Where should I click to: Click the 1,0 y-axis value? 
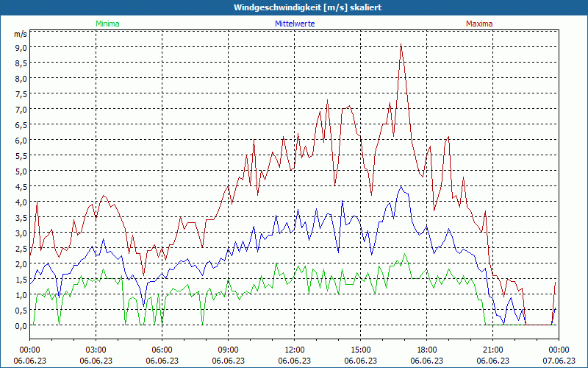21,295
